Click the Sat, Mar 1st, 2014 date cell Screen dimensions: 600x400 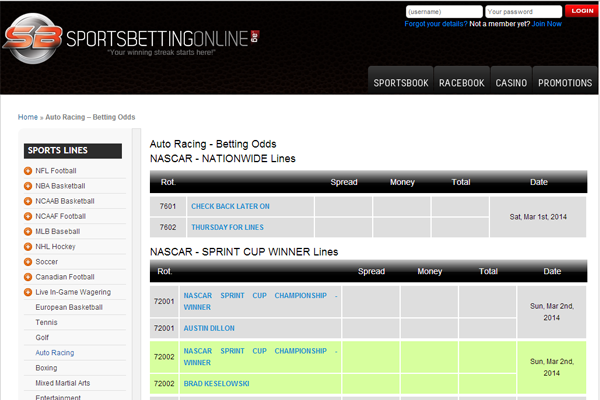[538, 217]
